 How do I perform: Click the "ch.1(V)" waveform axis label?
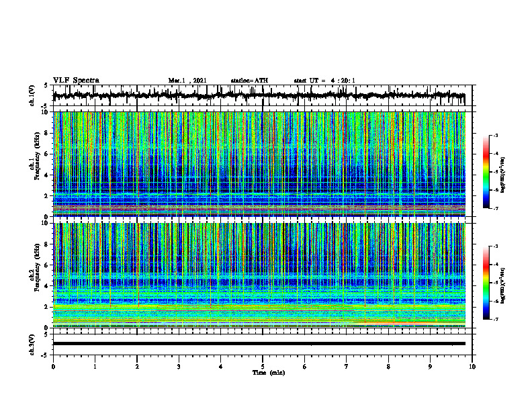point(32,95)
